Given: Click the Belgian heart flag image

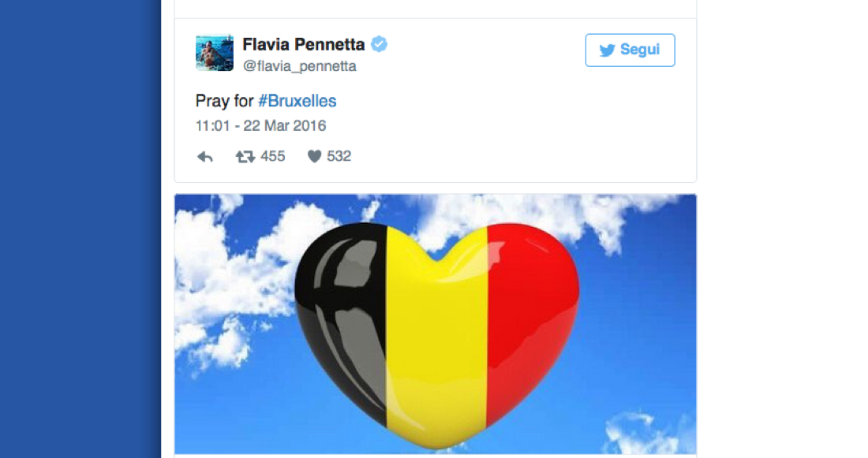Looking at the screenshot, I should pyautogui.click(x=435, y=325).
